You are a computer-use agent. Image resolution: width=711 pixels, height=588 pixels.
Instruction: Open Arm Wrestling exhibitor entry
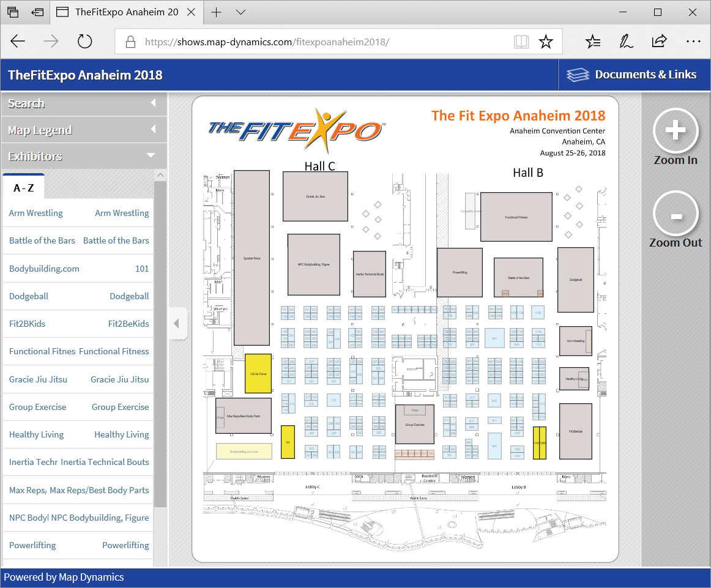tap(78, 213)
